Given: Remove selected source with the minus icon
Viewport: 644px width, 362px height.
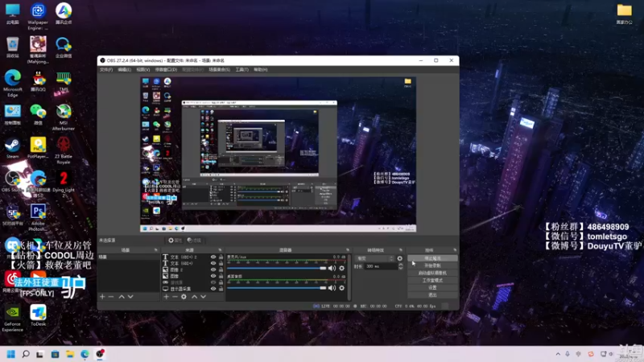Looking at the screenshot, I should coord(175,296).
